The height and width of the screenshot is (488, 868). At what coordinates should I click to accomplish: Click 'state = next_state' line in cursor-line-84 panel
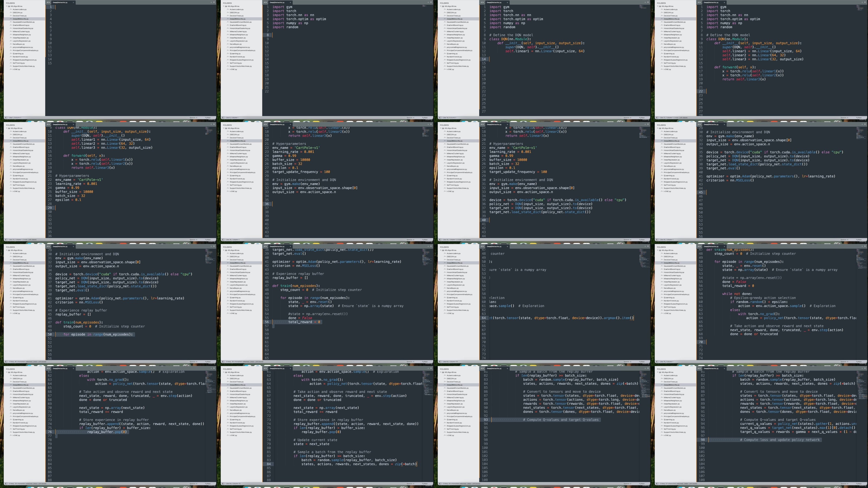[311, 444]
